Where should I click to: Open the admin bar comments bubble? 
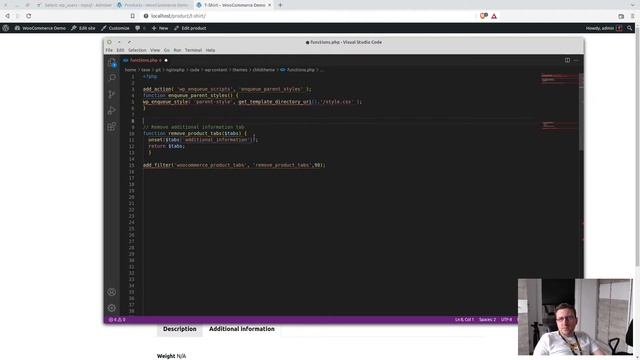(x=140, y=28)
